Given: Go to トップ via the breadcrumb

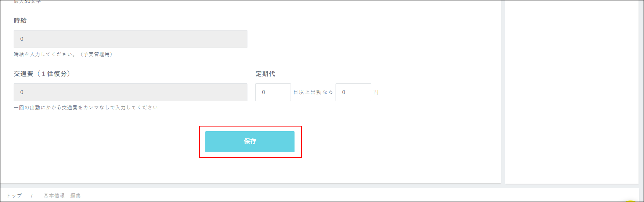Looking at the screenshot, I should point(14,196).
